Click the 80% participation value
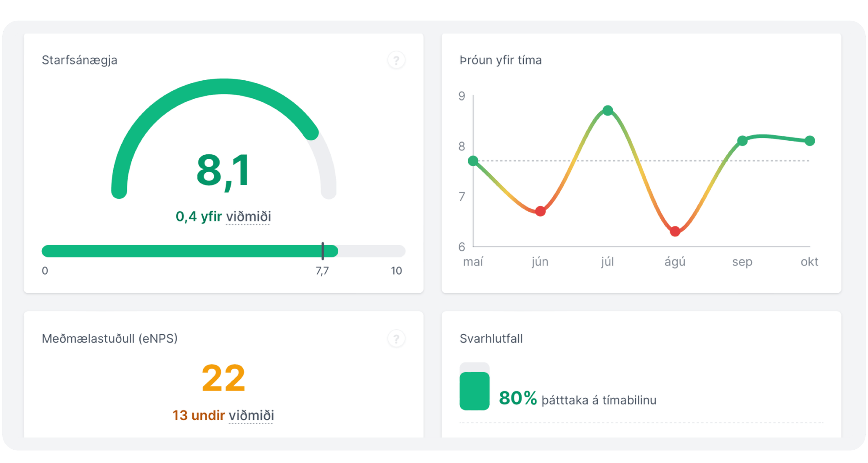868x463 pixels. [518, 398]
